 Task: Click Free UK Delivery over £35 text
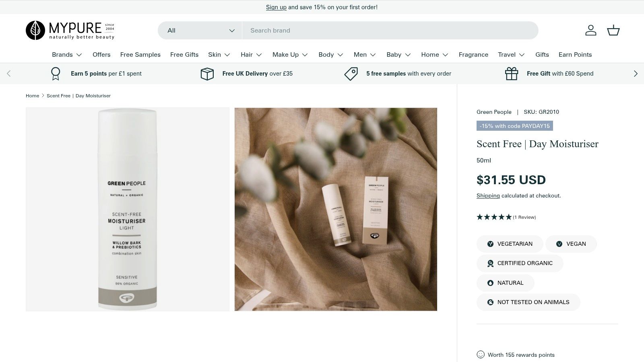(x=258, y=74)
